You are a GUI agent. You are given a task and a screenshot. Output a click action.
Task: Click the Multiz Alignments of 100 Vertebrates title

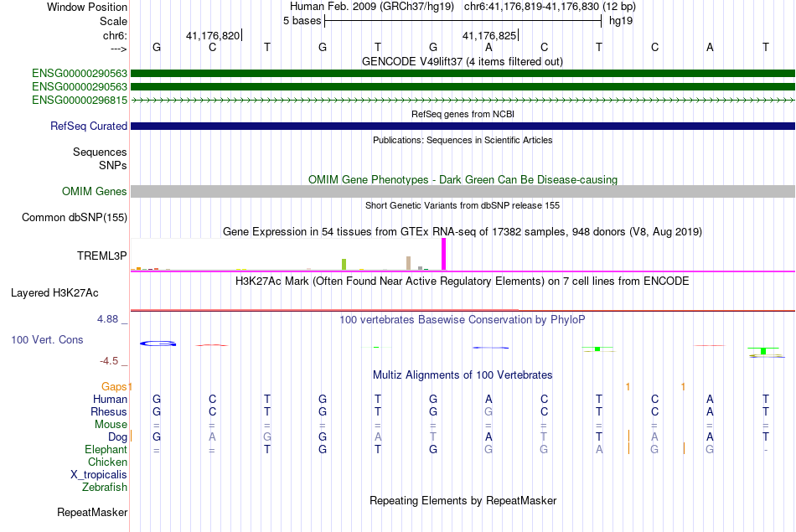pyautogui.click(x=463, y=375)
